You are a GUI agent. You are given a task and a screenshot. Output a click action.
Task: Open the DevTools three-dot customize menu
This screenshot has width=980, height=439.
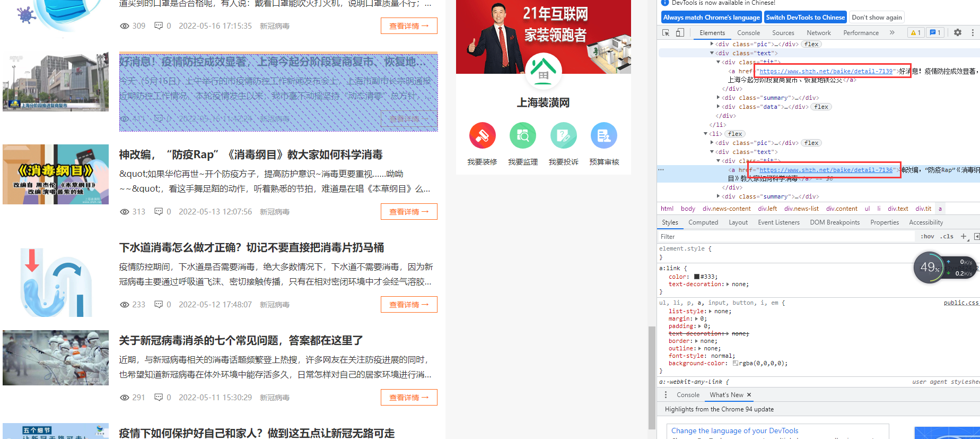[x=973, y=32]
